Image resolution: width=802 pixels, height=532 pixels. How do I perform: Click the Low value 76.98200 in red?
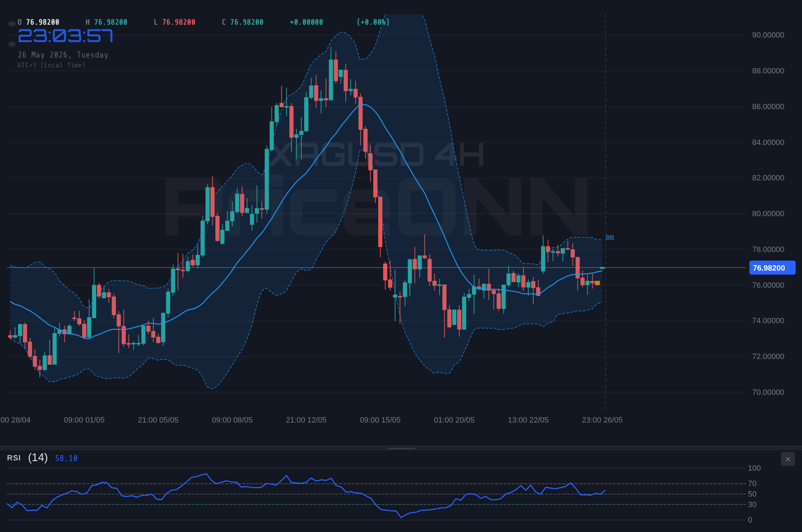point(179,22)
